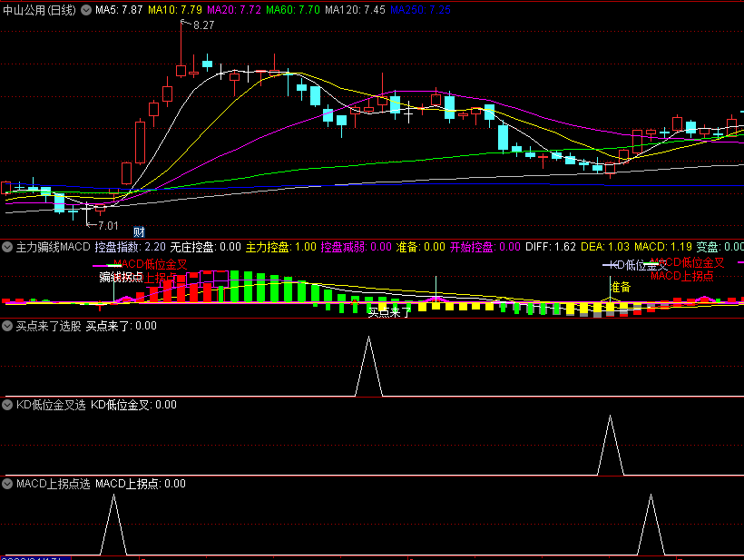Select the MA20: 7.72 label
Screen dimensions: 744x560
[234, 10]
